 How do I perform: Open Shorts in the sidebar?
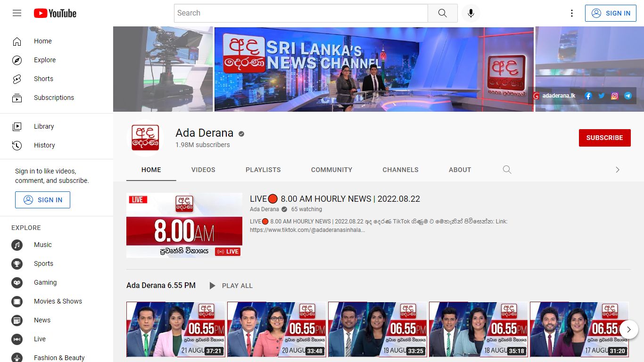click(x=57, y=79)
